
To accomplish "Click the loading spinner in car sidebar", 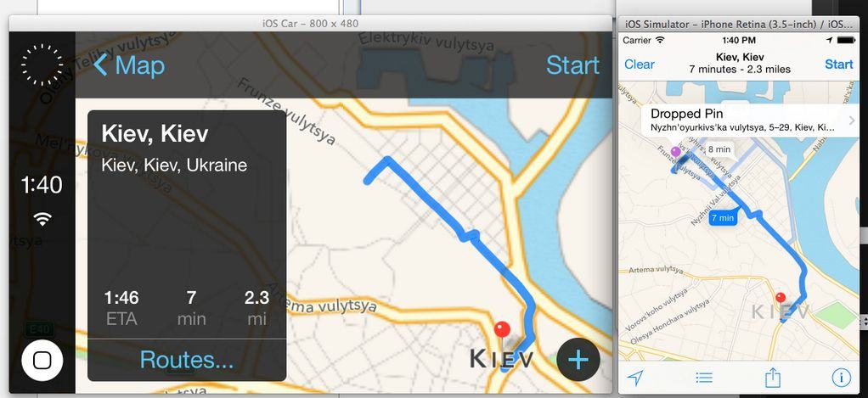I will (x=42, y=65).
